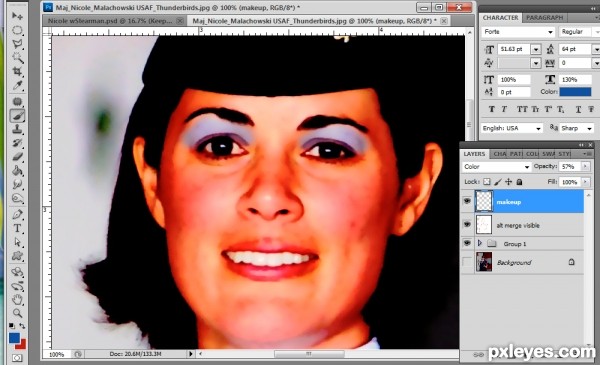Click the lock all button

tap(519, 182)
